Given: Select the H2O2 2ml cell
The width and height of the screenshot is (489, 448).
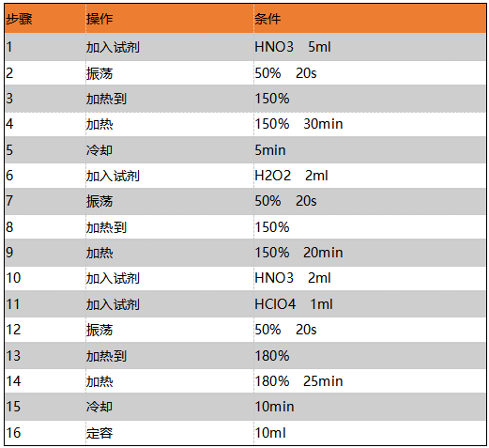Looking at the screenshot, I should [x=370, y=176].
